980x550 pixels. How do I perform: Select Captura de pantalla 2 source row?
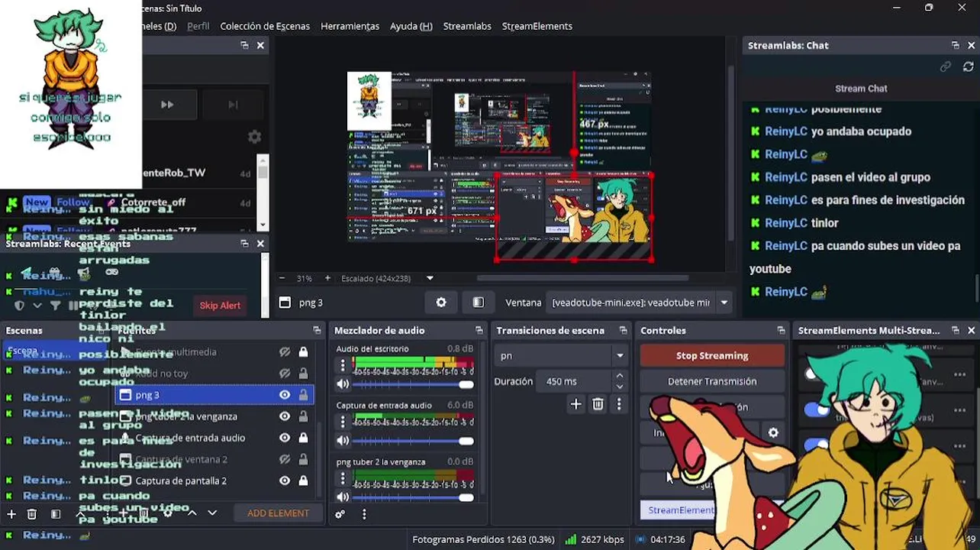click(214, 480)
